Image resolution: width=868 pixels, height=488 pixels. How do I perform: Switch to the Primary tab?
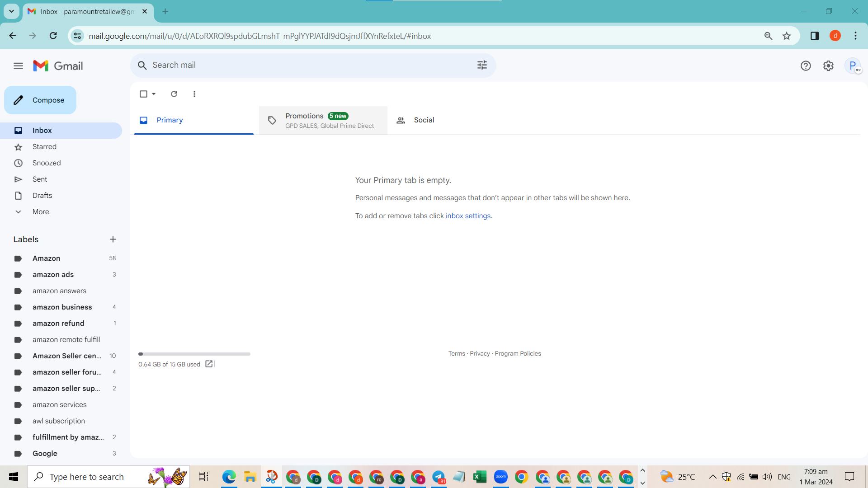coord(194,120)
